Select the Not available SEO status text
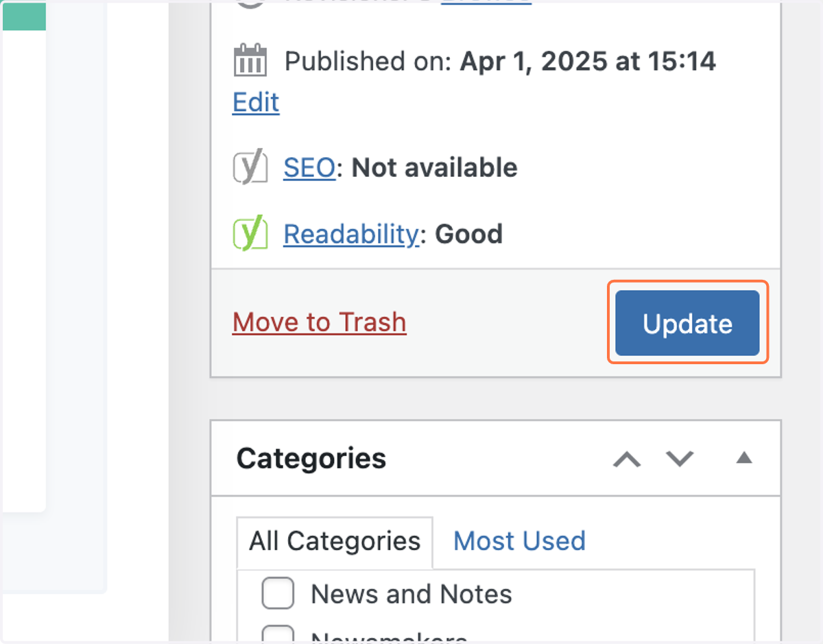 [435, 167]
